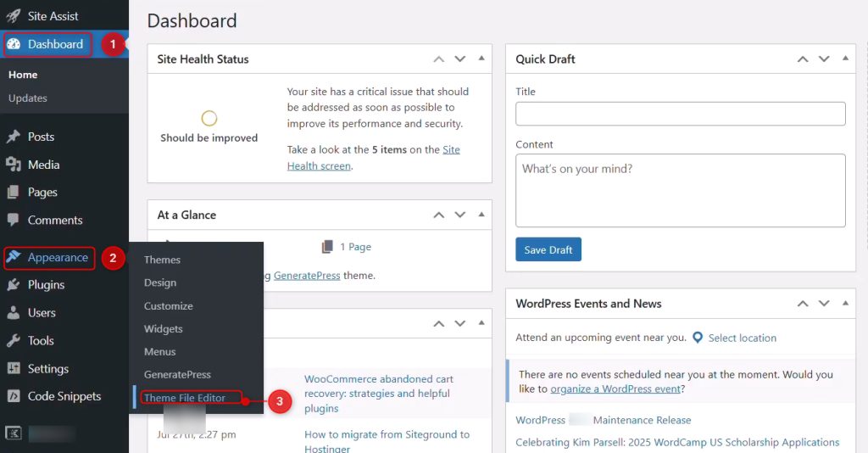The width and height of the screenshot is (868, 453).
Task: Click the icon at the sidebar bottom
Action: [14, 433]
